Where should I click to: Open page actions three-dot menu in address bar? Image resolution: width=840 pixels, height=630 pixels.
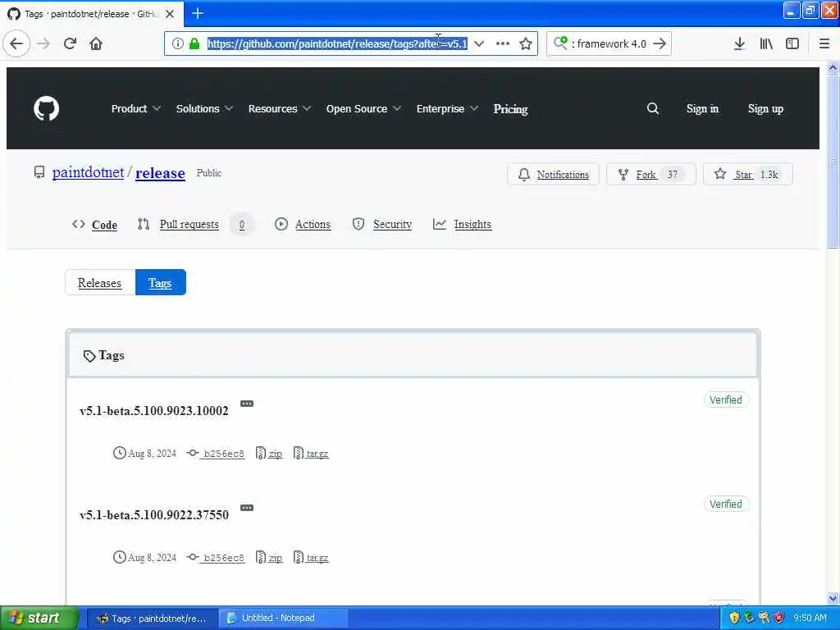pyautogui.click(x=503, y=43)
